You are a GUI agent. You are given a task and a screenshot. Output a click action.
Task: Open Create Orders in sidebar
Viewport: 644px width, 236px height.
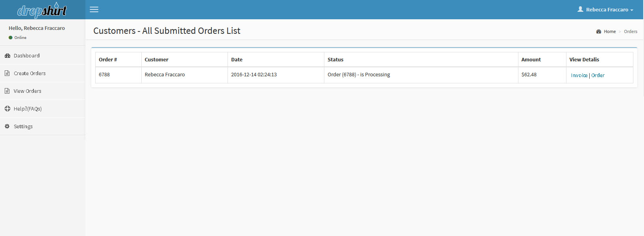(x=43, y=73)
